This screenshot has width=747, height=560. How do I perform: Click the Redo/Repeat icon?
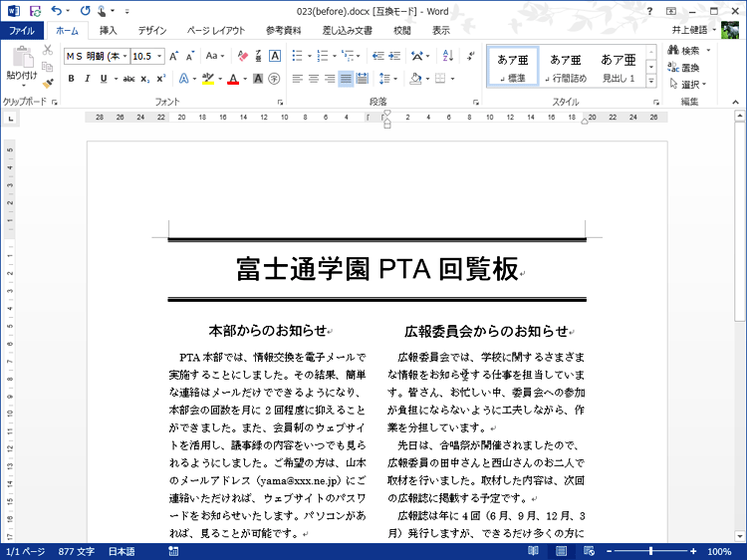[85, 11]
